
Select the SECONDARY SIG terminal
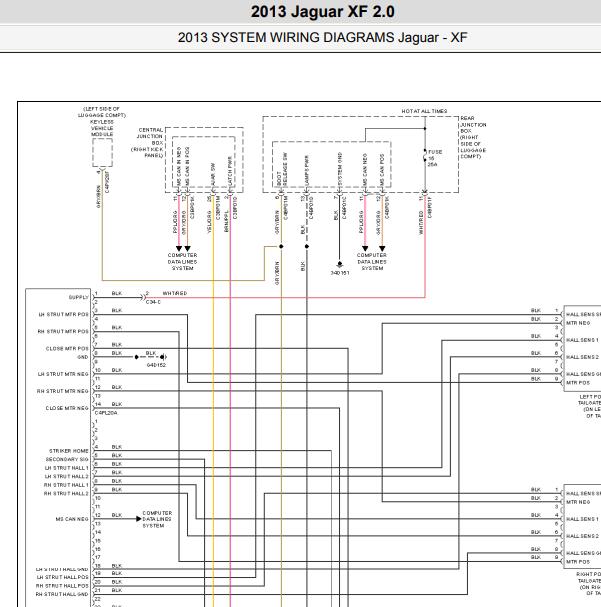(67, 460)
